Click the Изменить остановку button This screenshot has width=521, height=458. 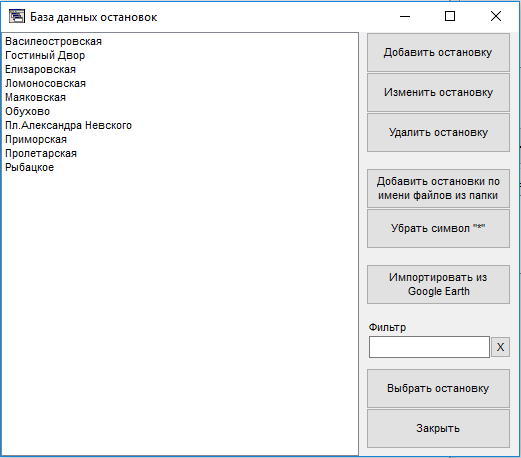click(438, 92)
